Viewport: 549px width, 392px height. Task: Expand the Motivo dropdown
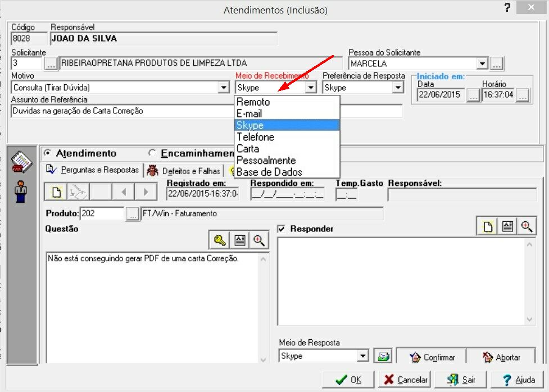[x=224, y=87]
